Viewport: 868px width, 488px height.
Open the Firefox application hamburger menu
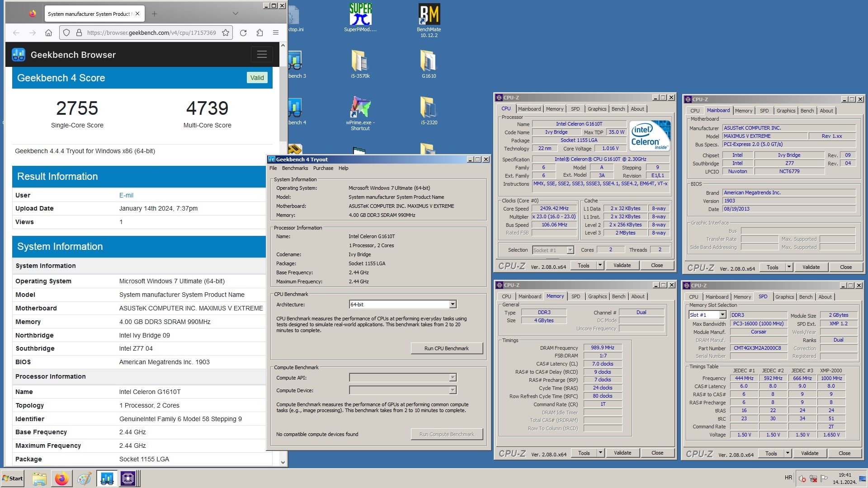click(276, 33)
